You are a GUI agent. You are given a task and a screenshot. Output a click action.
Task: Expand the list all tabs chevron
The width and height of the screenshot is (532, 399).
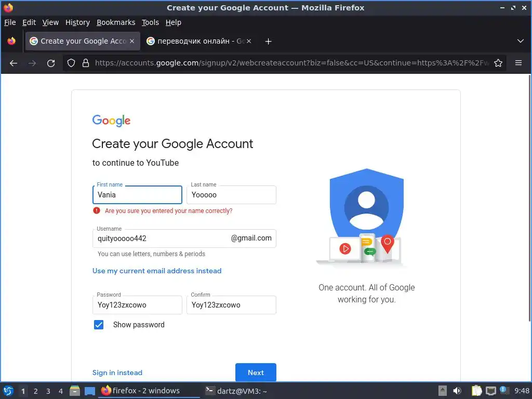click(520, 41)
